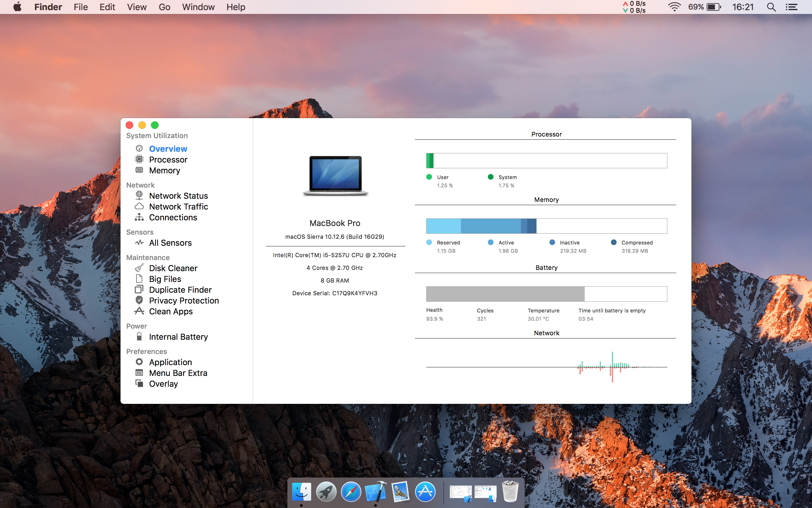Click the network activity graph
Screen dimensions: 812x508
pyautogui.click(x=547, y=367)
